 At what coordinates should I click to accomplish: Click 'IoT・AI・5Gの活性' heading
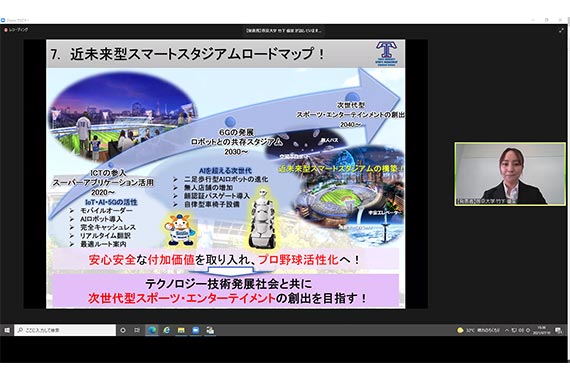[x=111, y=202]
